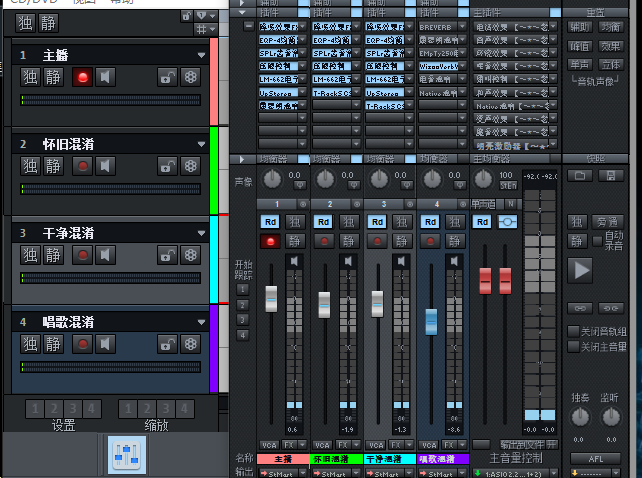Collapse the 插件 plugin section triangle
642x478 pixels.
[242, 13]
